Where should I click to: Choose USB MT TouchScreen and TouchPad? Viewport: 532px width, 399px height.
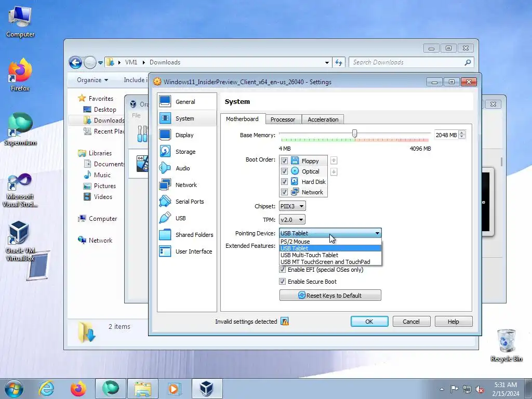tap(330, 262)
